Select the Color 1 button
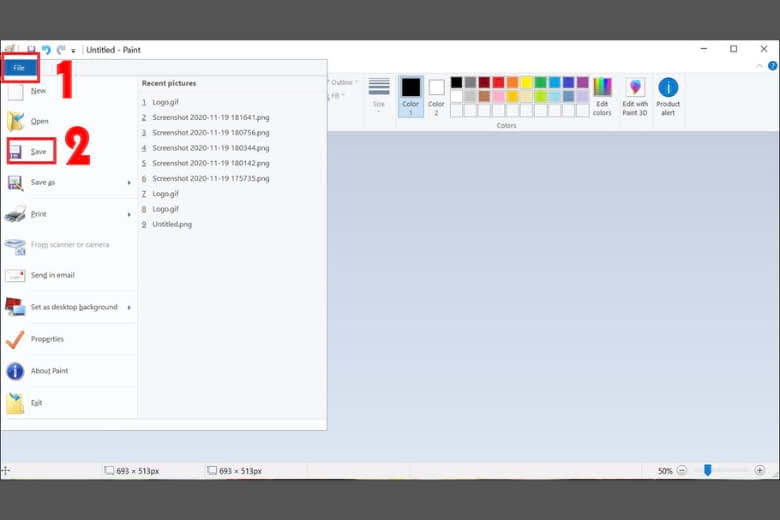 411,97
